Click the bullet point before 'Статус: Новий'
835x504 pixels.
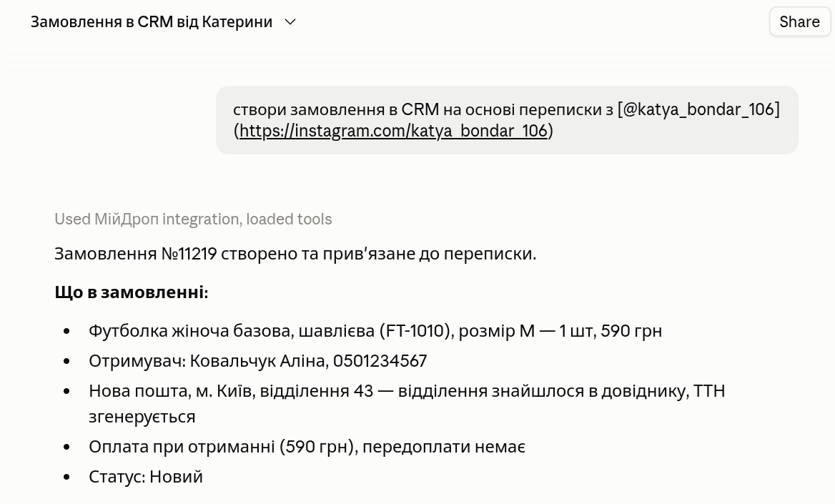click(x=66, y=477)
